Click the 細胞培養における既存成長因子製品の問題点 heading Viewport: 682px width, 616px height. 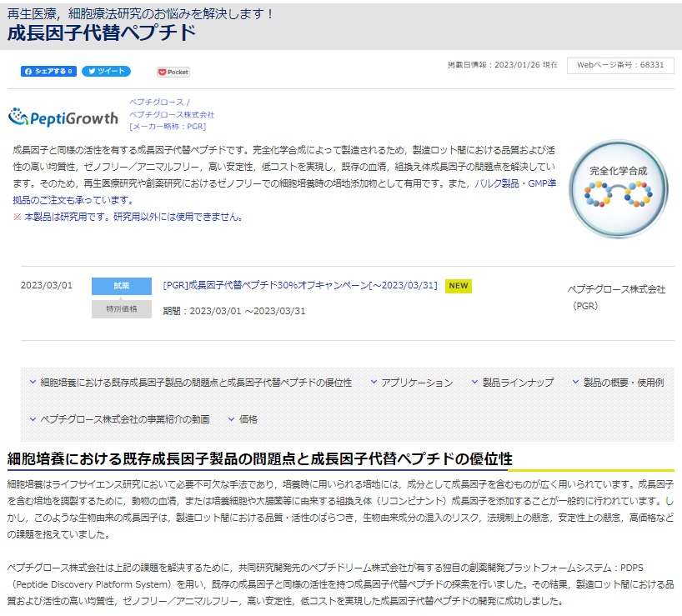(259, 458)
